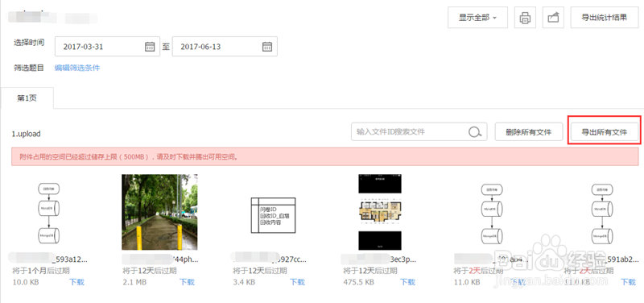Download the 3.4 KB file
The image size is (644, 303).
click(297, 282)
